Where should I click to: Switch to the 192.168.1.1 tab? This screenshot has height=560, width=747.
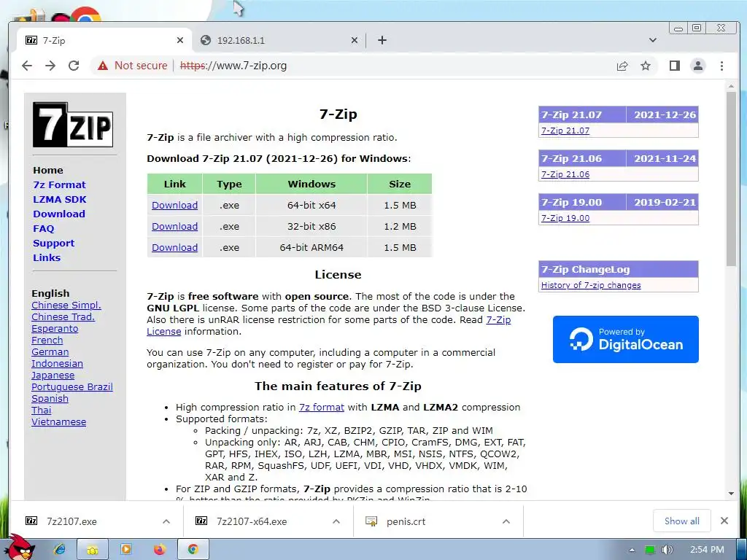click(279, 41)
